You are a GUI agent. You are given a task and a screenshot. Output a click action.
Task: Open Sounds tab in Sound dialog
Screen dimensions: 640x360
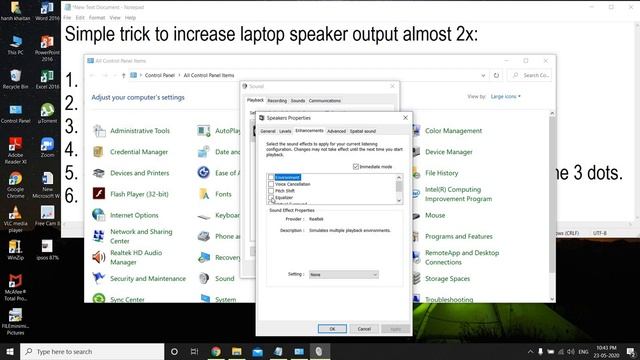click(298, 100)
